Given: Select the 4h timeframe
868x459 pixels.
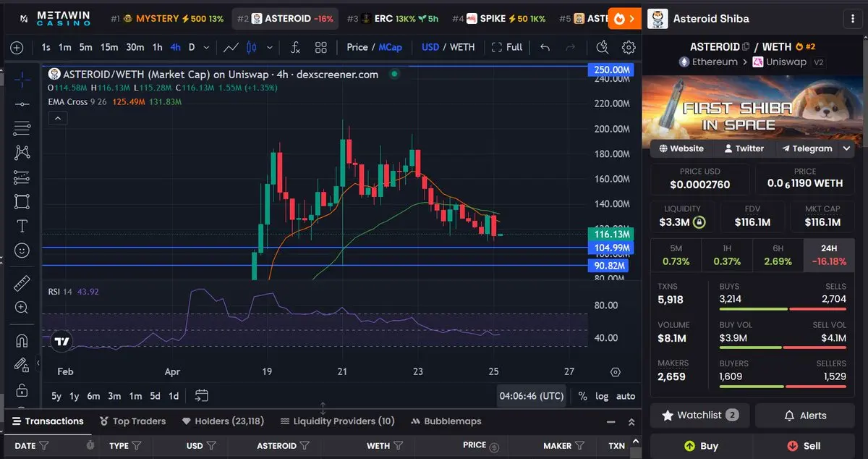Looking at the screenshot, I should click(x=175, y=47).
